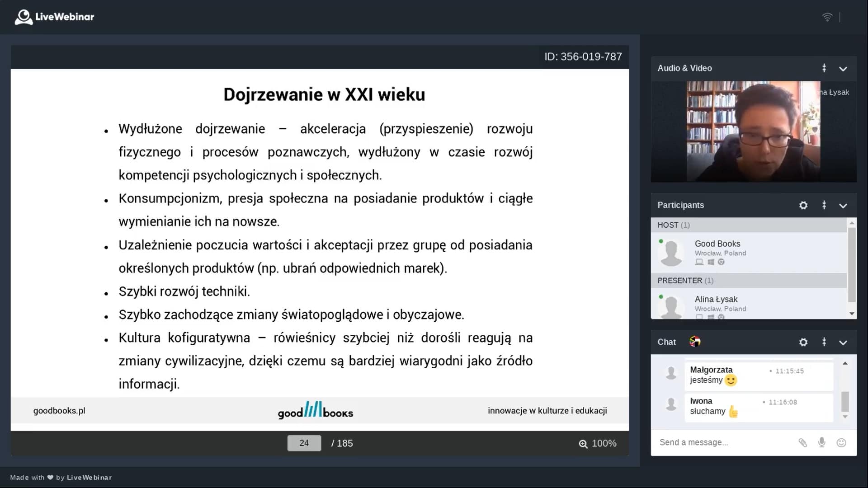This screenshot has width=868, height=488.
Task: Click the microphone icon in chat
Action: [822, 443]
